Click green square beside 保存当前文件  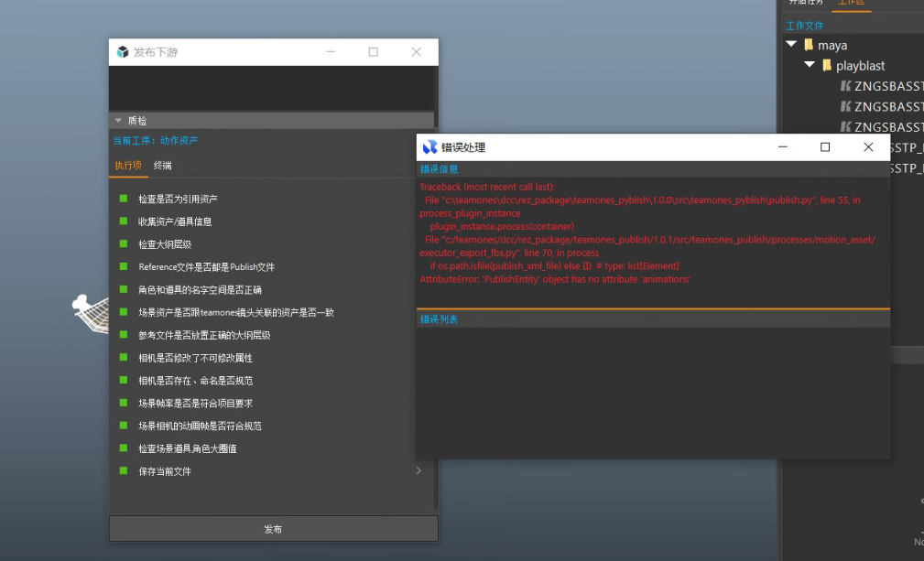click(123, 470)
